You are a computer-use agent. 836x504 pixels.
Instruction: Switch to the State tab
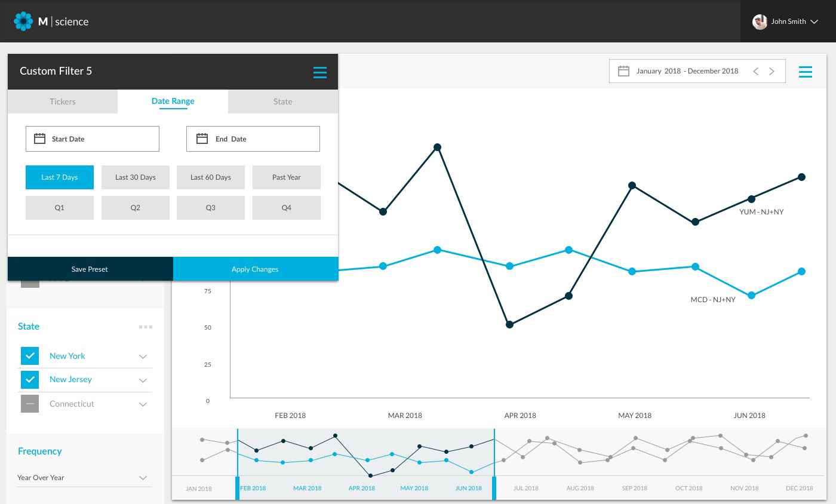[x=283, y=102]
